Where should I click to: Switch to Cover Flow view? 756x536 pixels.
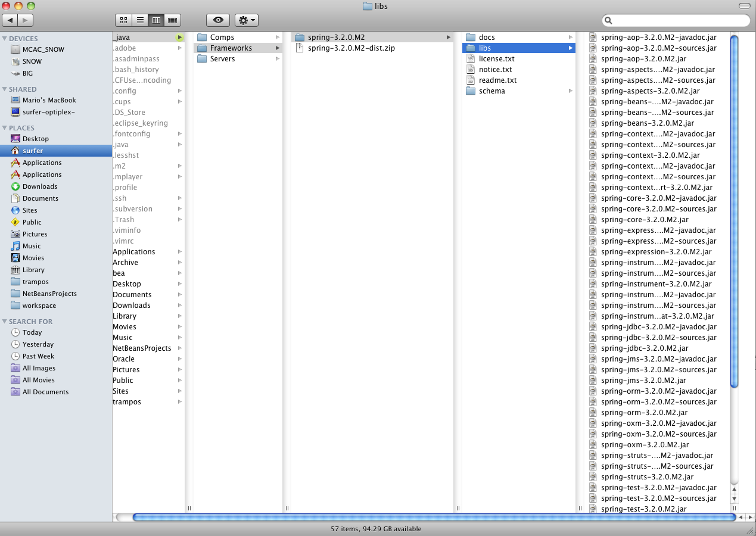pyautogui.click(x=173, y=20)
